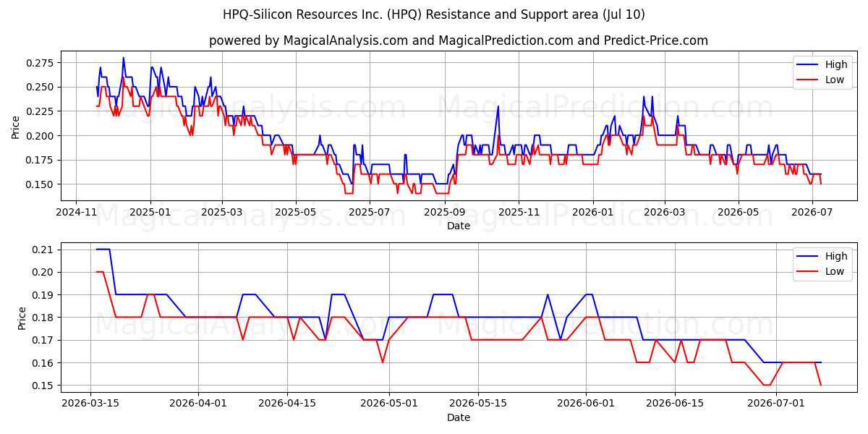Click 'High' label in the top chart legend
This screenshot has width=868, height=434.
pos(836,64)
